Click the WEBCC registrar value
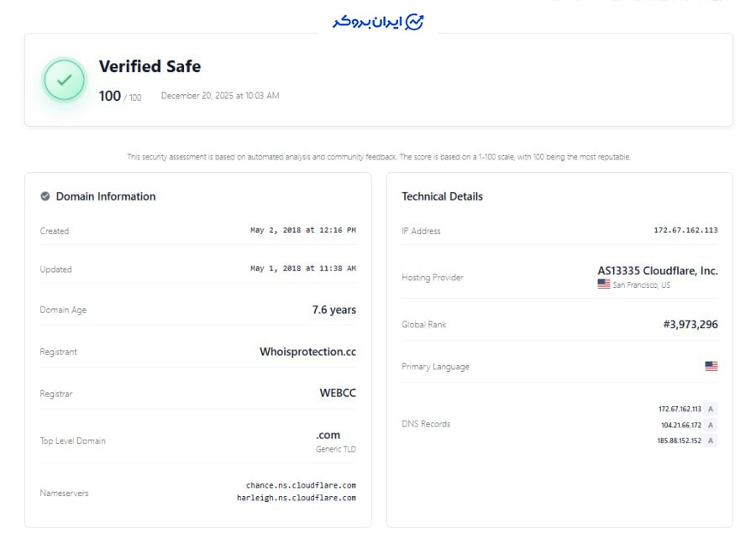 coord(338,393)
